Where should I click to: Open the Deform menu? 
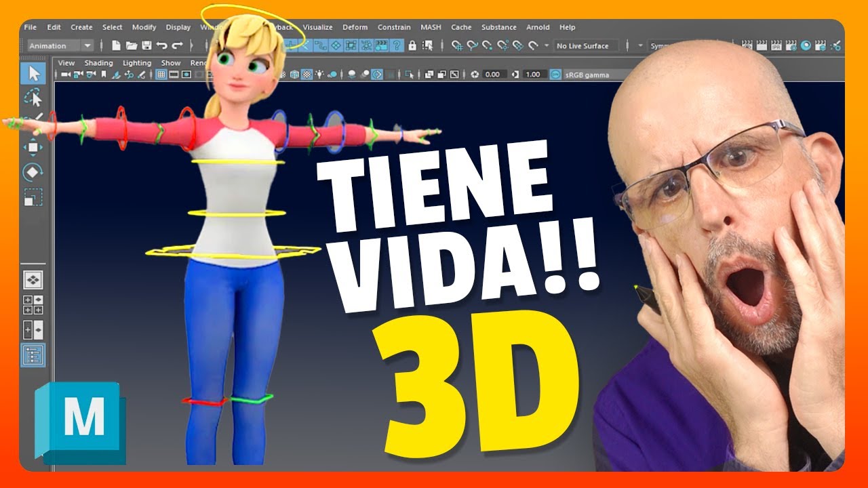pyautogui.click(x=355, y=27)
